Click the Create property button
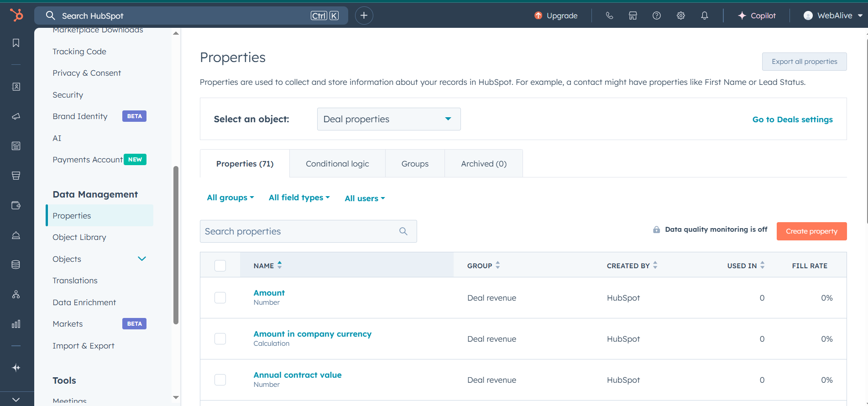 coord(811,231)
